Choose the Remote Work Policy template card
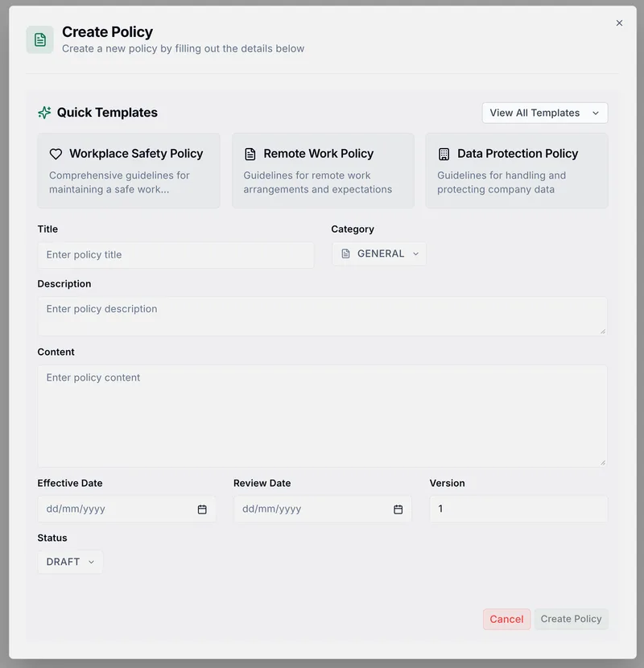 click(x=323, y=171)
